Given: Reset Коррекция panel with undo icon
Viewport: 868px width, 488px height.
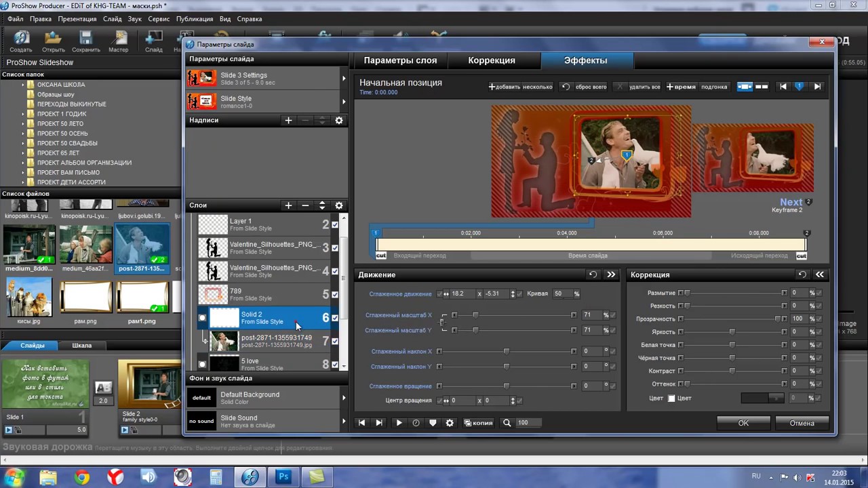Looking at the screenshot, I should pyautogui.click(x=802, y=274).
